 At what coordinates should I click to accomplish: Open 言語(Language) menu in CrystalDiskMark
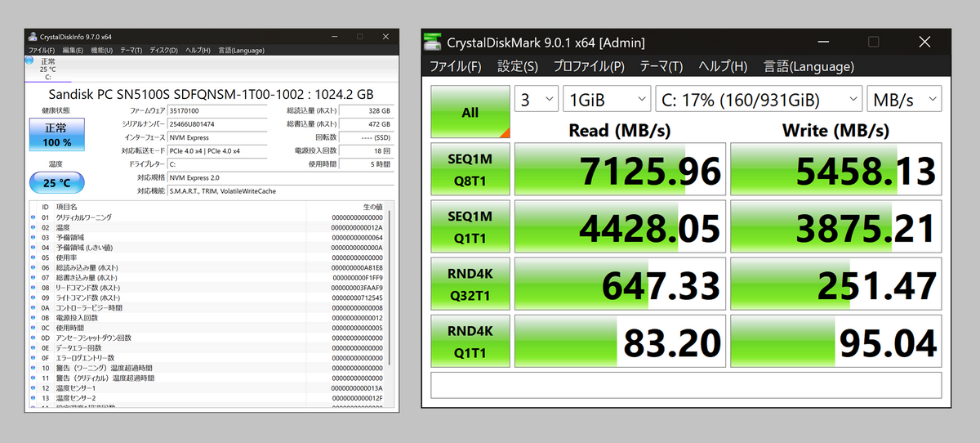pos(808,66)
